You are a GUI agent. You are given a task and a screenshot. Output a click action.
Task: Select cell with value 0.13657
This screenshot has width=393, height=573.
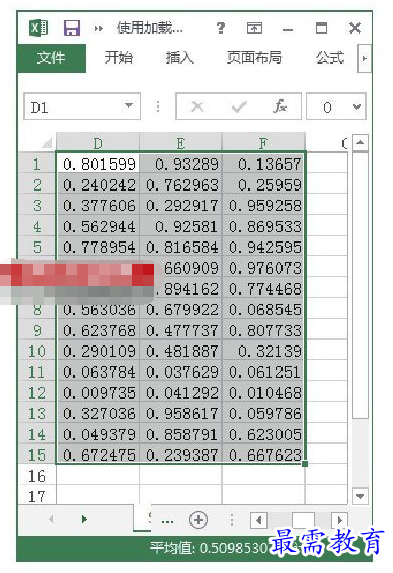(263, 164)
